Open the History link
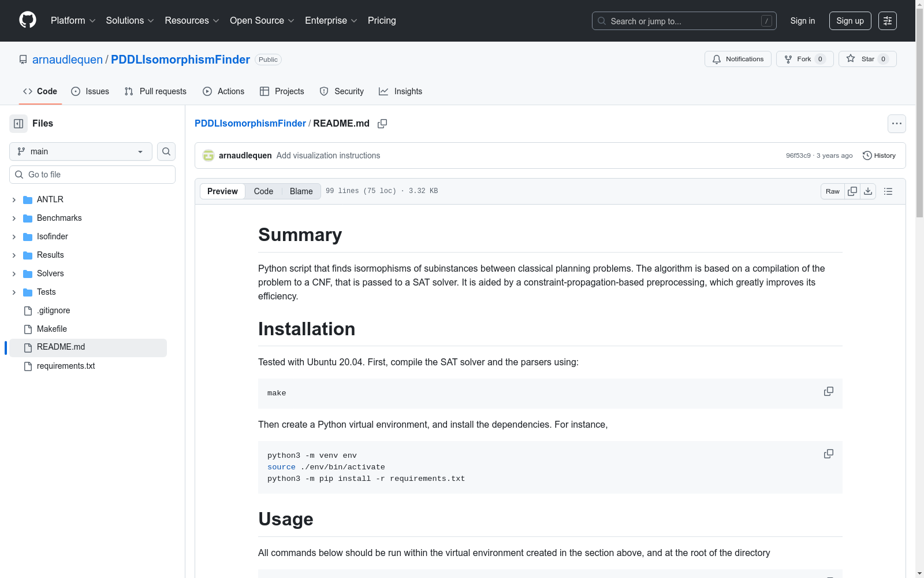 point(879,155)
